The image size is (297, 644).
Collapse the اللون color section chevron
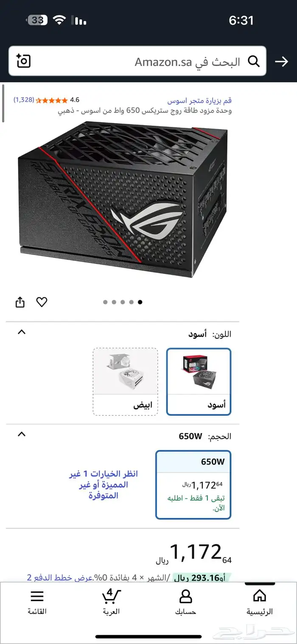(x=21, y=332)
